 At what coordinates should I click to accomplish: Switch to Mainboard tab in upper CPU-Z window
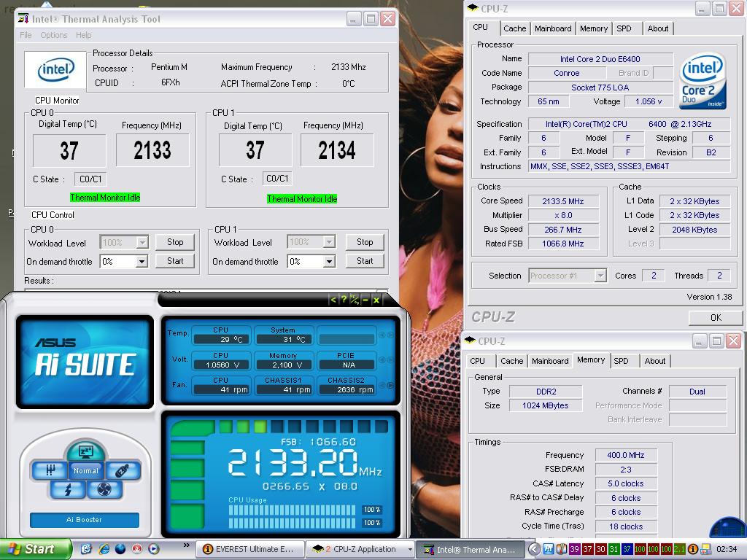pyautogui.click(x=553, y=28)
